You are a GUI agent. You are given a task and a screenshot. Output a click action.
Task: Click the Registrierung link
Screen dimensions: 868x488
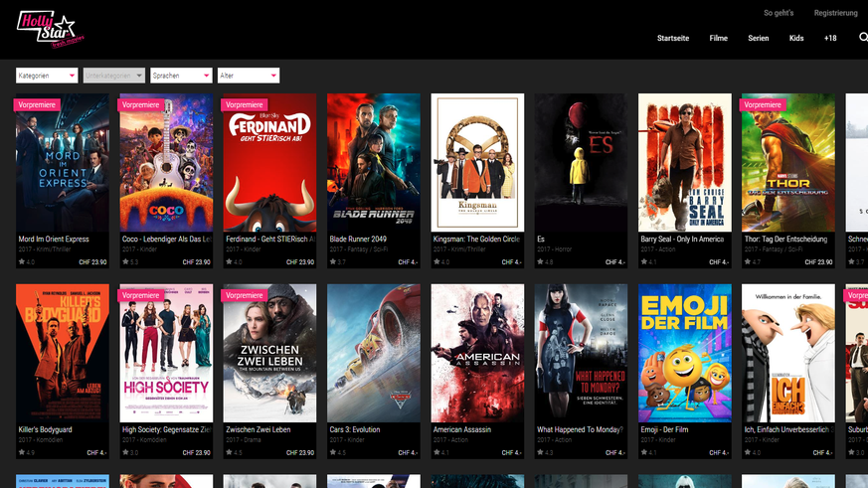835,13
